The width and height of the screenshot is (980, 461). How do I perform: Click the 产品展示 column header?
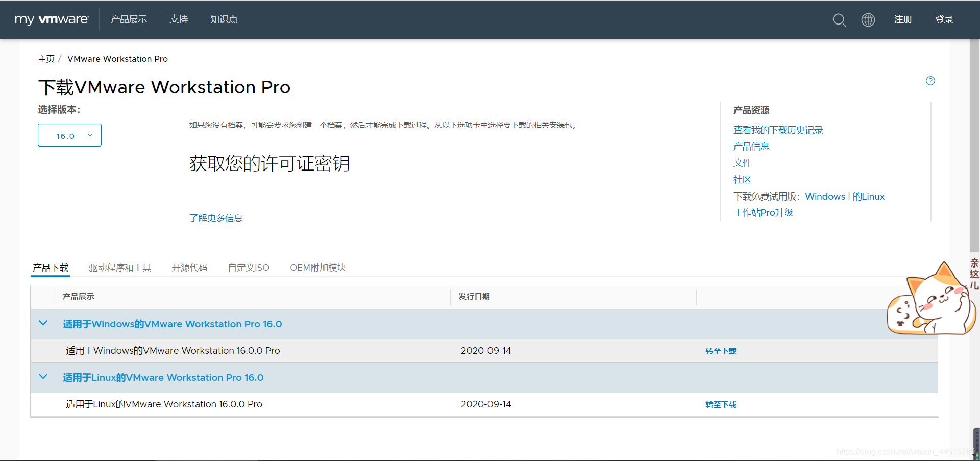tap(78, 296)
